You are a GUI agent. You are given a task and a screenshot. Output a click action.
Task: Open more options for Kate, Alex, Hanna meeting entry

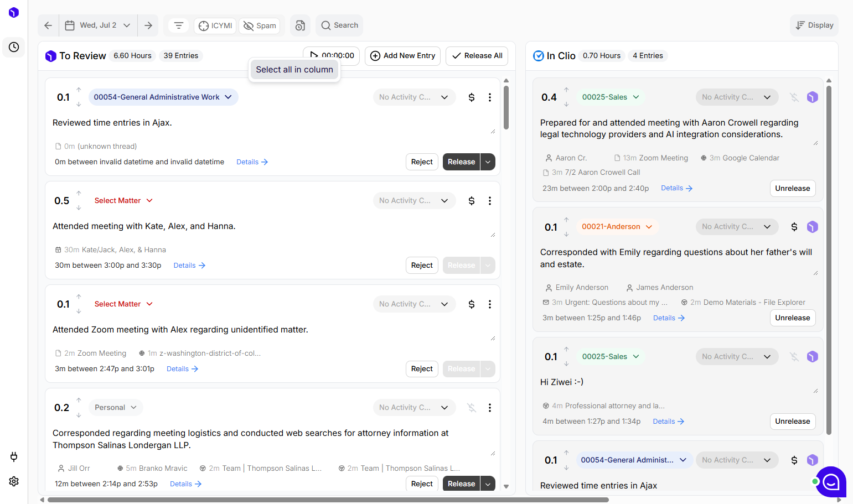click(490, 201)
